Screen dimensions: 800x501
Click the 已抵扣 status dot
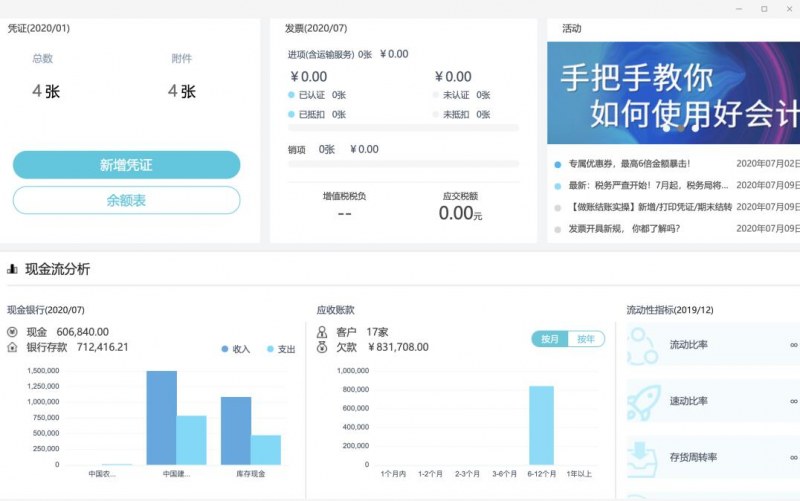click(x=291, y=114)
